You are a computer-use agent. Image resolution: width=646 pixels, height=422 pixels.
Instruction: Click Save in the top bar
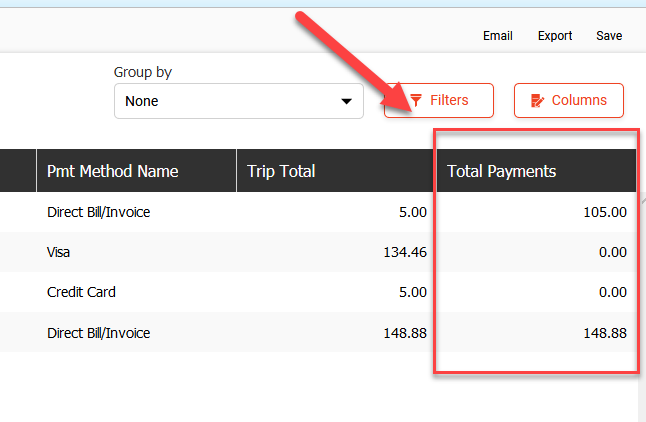tap(609, 36)
